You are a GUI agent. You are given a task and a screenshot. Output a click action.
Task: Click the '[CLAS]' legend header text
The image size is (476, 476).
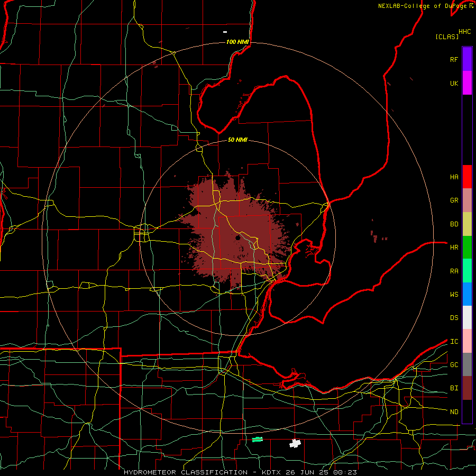tap(447, 36)
